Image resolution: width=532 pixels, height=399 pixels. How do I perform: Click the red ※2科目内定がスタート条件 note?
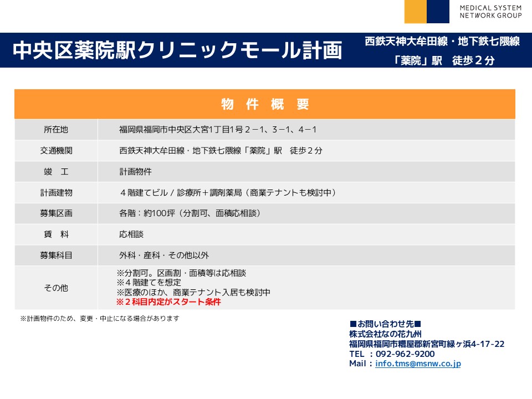[x=168, y=303]
